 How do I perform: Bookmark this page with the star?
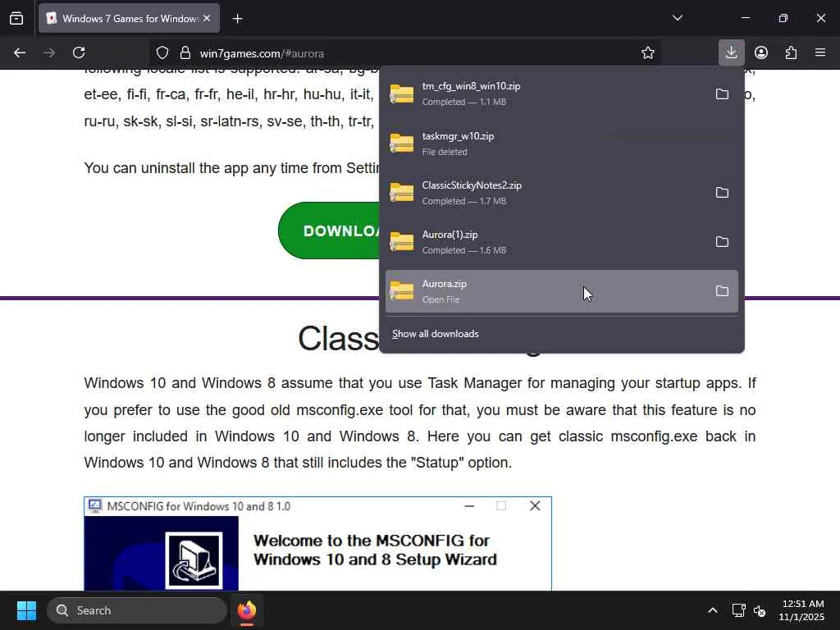[x=648, y=53]
